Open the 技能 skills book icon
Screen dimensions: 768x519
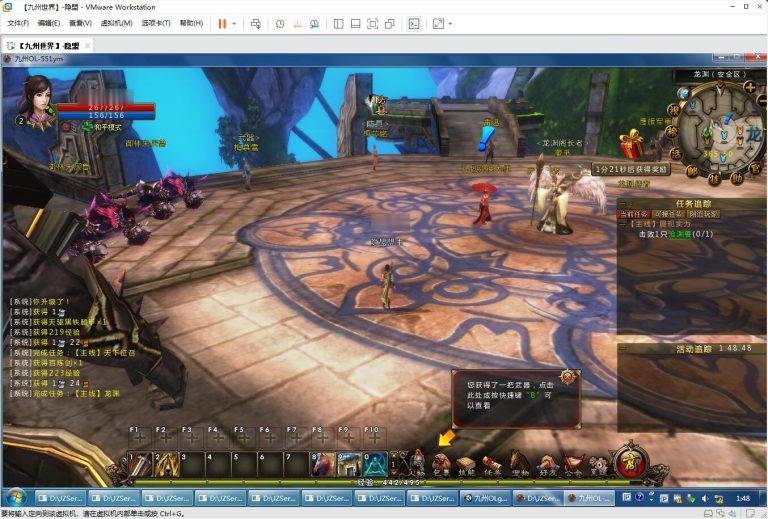(x=467, y=465)
